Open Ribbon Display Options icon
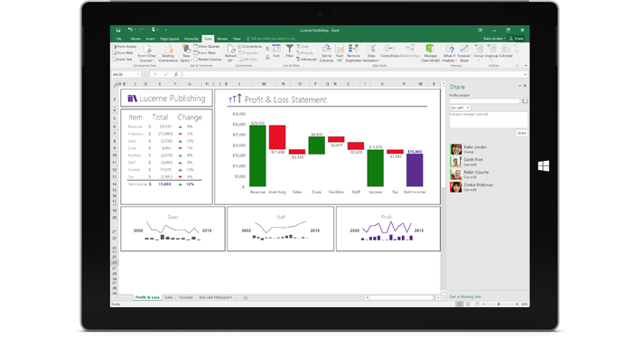 pyautogui.click(x=481, y=30)
